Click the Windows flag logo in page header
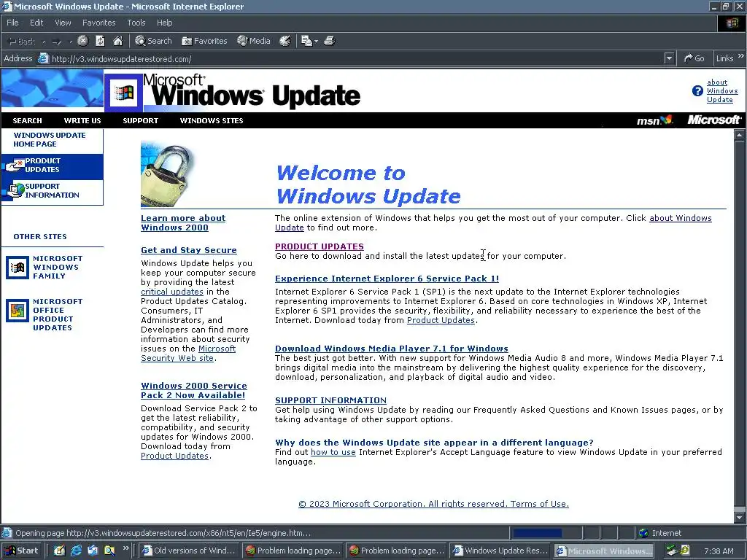Screen dimensions: 747x560 coord(123,93)
